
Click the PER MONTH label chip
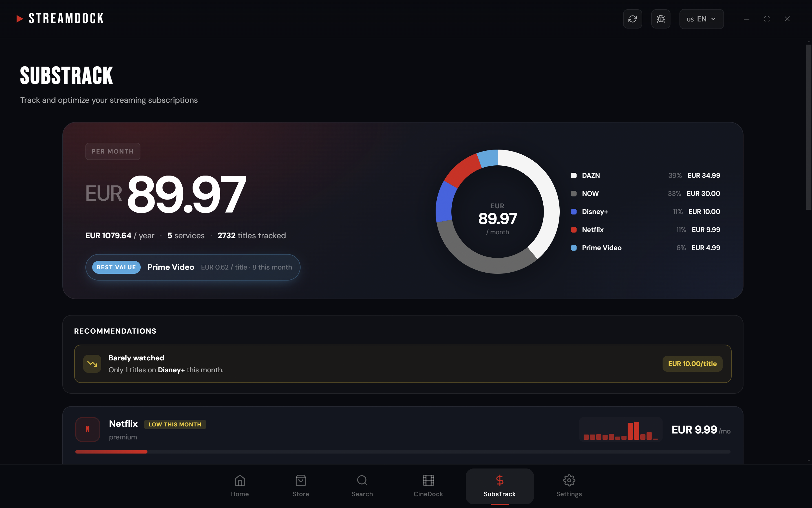point(113,151)
